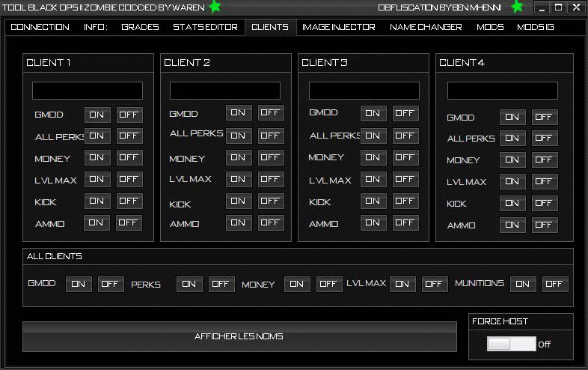Click Client 1 name input field
This screenshot has height=370, width=588.
click(x=88, y=91)
